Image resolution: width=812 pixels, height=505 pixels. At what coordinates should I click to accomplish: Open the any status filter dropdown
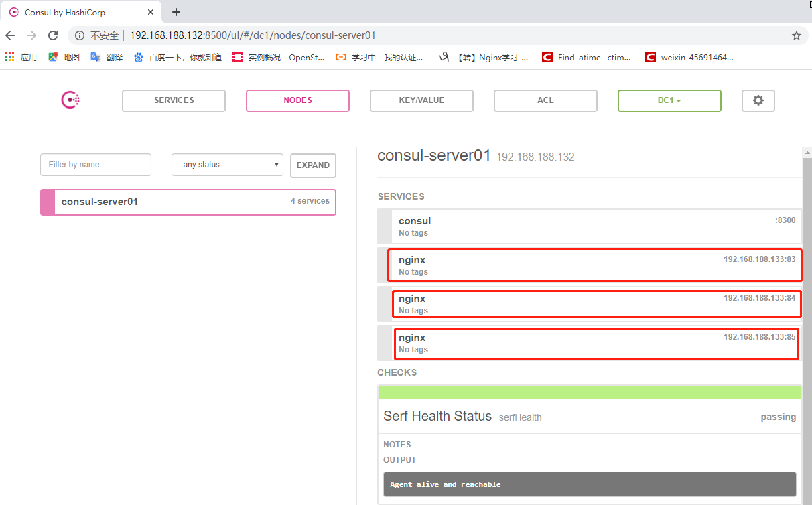[x=227, y=165]
